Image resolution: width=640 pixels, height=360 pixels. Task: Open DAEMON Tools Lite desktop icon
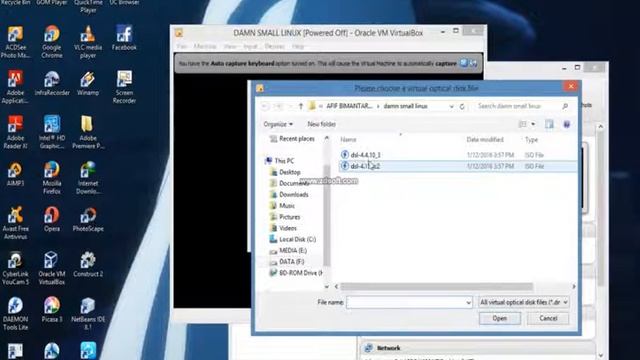[15, 313]
